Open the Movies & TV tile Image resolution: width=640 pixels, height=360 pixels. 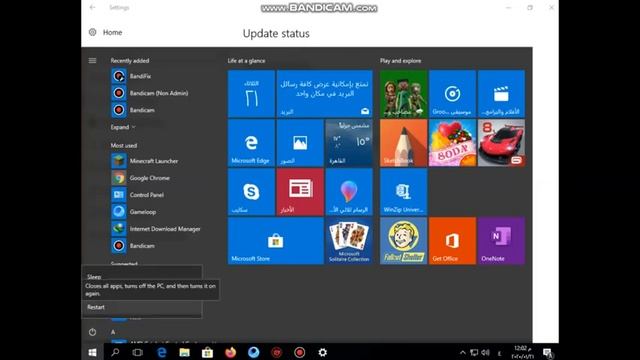501,94
